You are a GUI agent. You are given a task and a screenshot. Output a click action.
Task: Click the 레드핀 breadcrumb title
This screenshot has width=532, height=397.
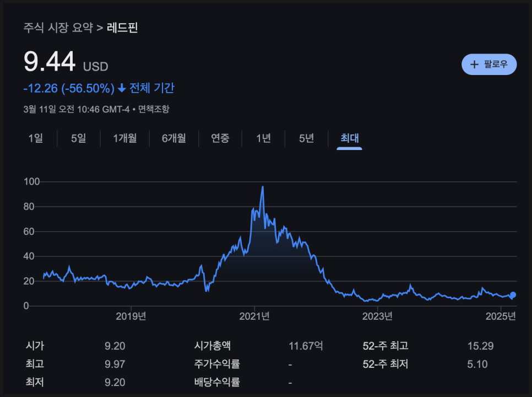coord(122,28)
